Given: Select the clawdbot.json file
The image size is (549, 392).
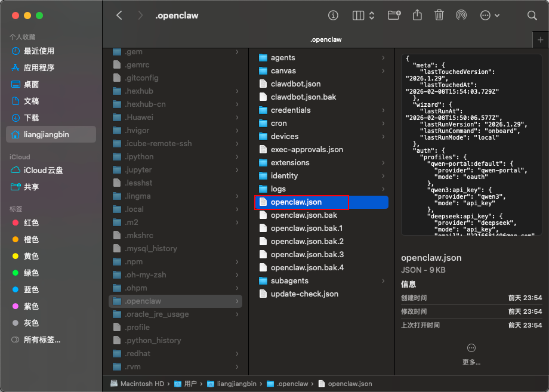Looking at the screenshot, I should 322,84.
